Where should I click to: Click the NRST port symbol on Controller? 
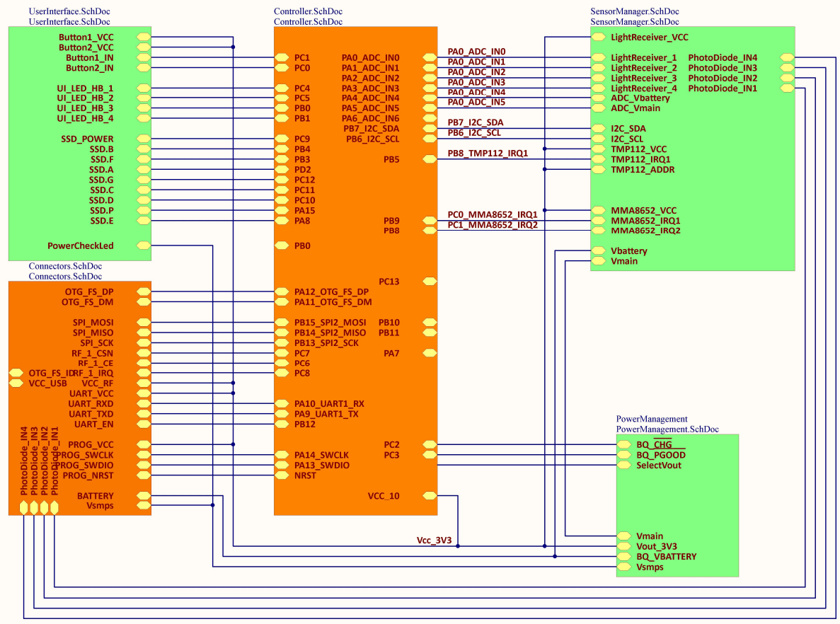pos(282,475)
